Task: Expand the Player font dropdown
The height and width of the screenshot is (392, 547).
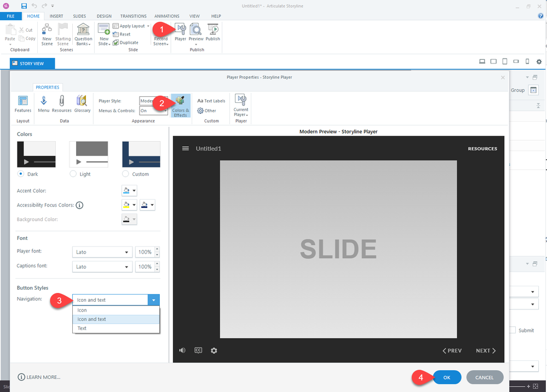Action: [102, 252]
